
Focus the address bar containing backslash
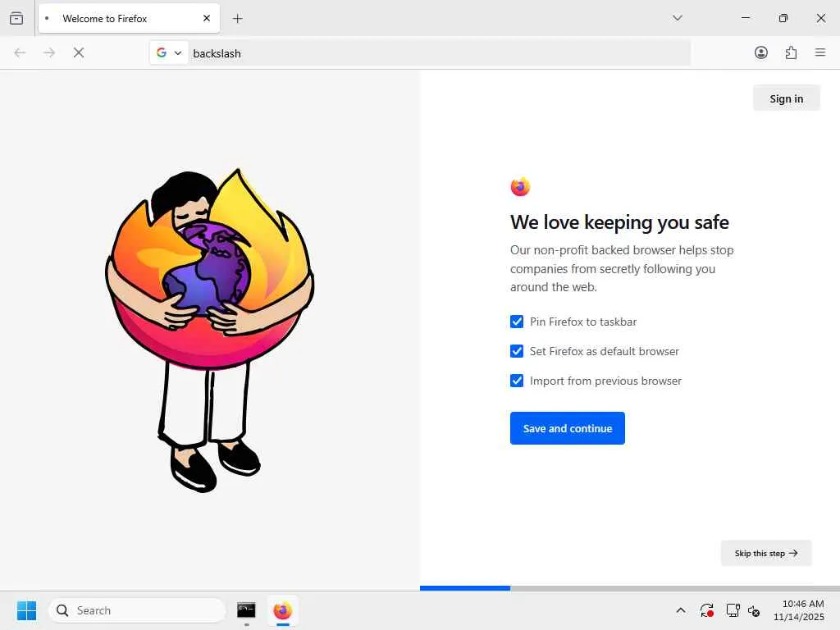click(x=438, y=53)
